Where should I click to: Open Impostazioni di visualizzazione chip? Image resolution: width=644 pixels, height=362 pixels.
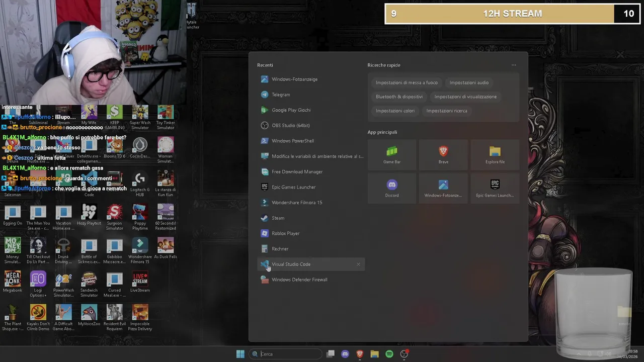coord(465,97)
